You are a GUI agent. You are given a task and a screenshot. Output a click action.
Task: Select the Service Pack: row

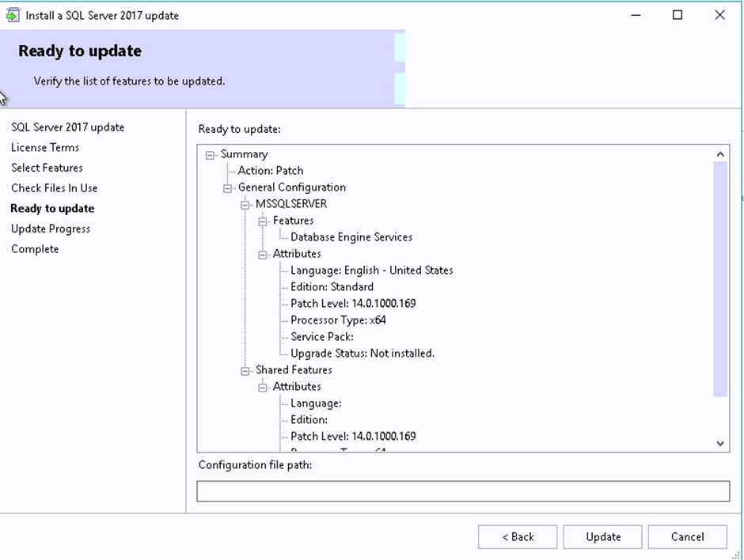coord(322,337)
